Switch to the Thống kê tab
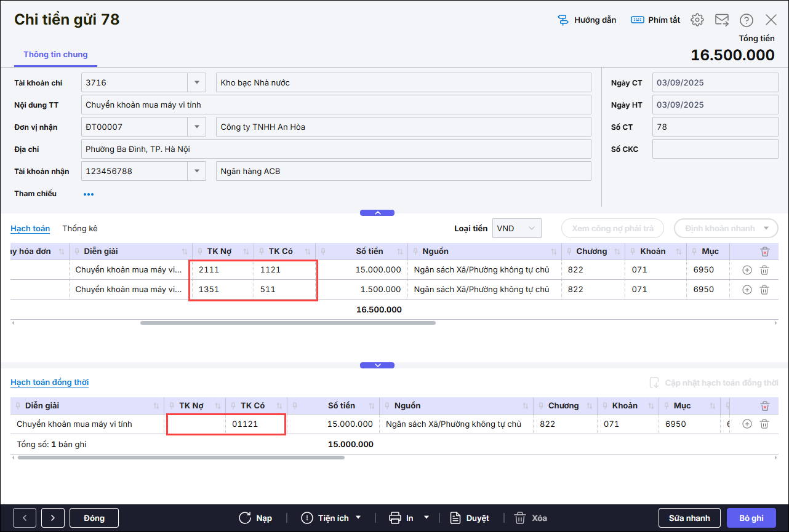The height and width of the screenshot is (532, 789). pyautogui.click(x=80, y=228)
